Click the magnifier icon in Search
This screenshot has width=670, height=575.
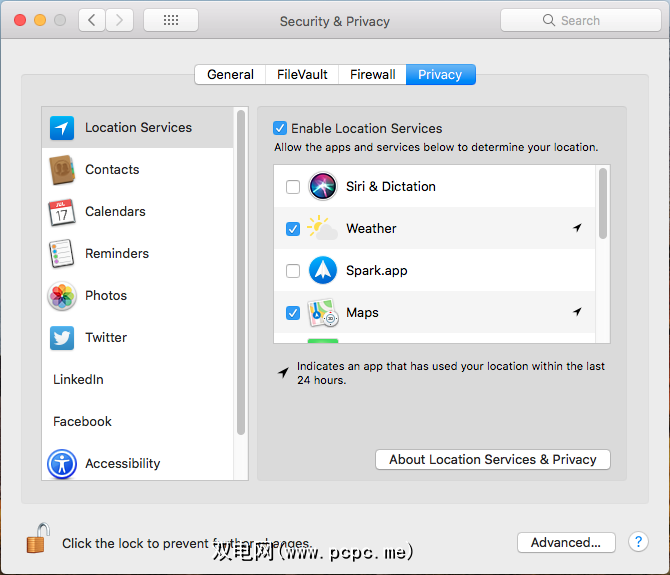549,20
